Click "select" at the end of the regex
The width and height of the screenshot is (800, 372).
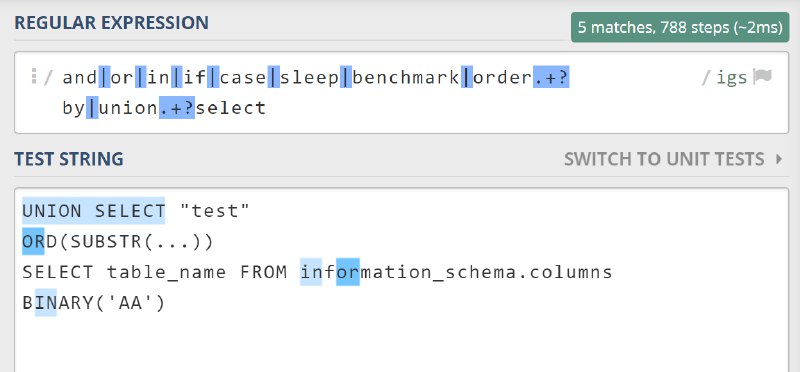pyautogui.click(x=231, y=108)
